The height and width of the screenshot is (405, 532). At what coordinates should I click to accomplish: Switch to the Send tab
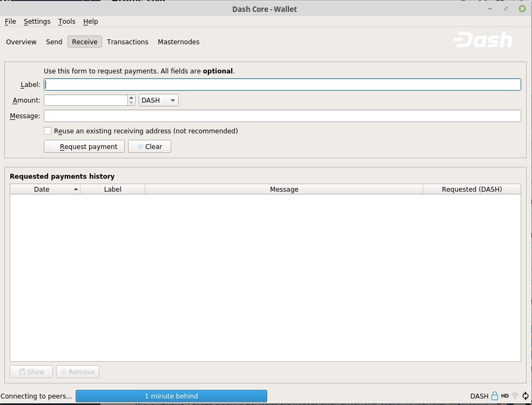(54, 42)
